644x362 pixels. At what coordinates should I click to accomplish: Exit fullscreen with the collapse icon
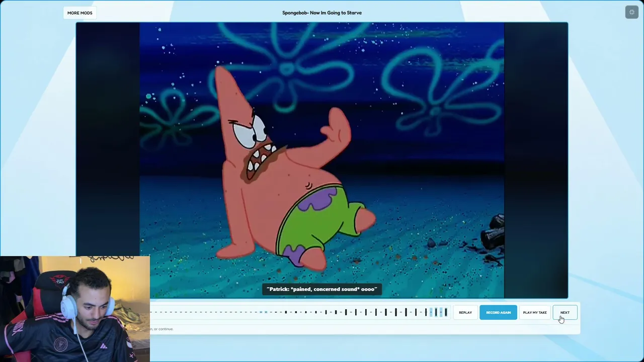click(x=632, y=12)
